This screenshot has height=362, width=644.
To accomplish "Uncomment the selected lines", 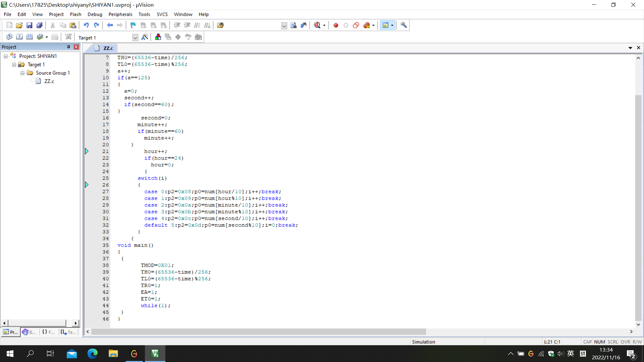I will tap(207, 25).
